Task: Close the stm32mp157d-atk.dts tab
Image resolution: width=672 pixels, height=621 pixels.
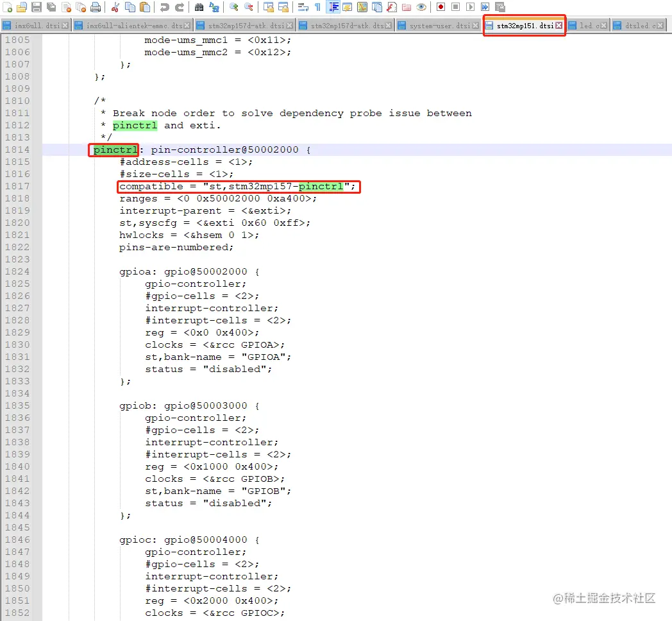Action: tap(389, 26)
